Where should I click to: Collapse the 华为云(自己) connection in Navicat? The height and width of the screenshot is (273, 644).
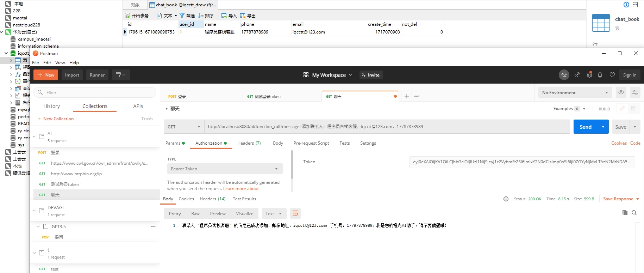pyautogui.click(x=2, y=32)
